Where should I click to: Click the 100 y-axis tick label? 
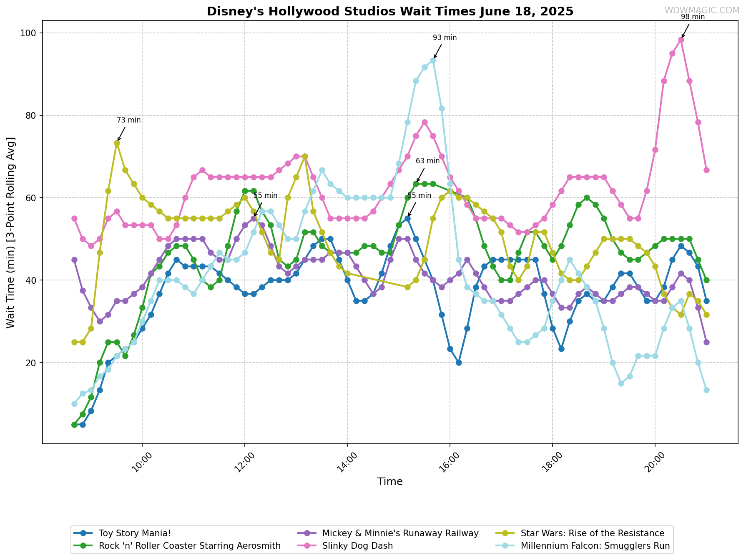click(29, 33)
